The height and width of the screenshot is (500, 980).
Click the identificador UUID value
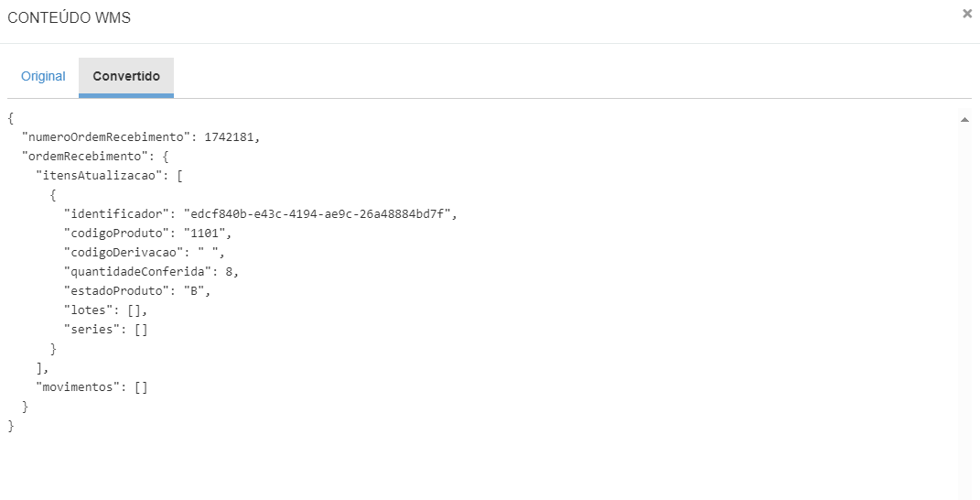tap(318, 214)
